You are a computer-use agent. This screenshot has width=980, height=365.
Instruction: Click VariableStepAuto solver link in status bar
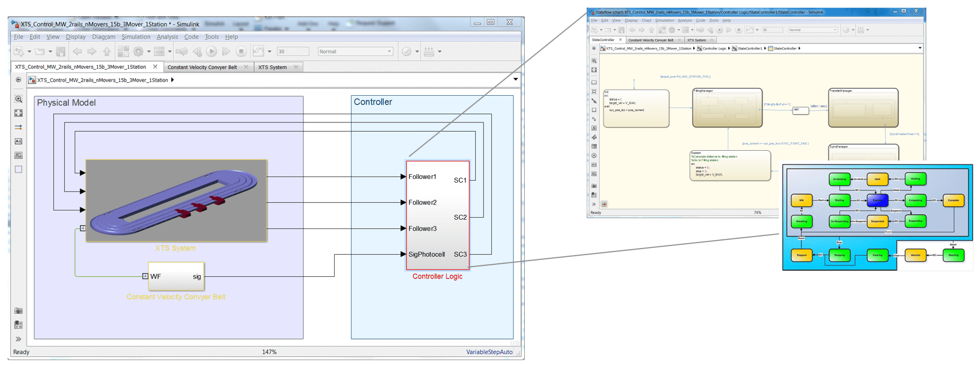(x=489, y=352)
